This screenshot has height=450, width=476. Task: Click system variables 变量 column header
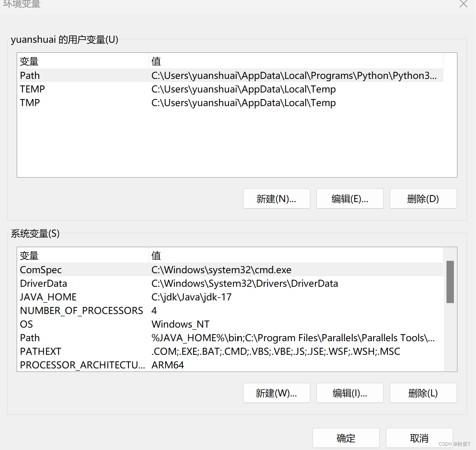coord(83,255)
